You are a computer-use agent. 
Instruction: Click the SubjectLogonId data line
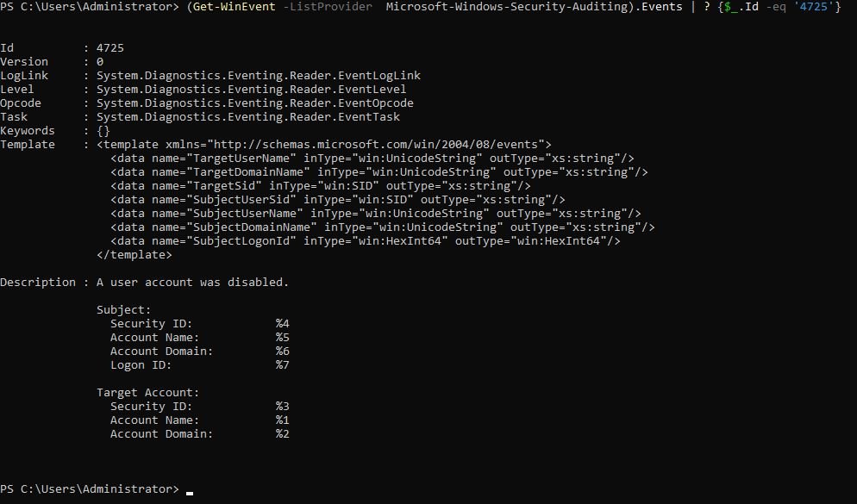[x=365, y=241]
